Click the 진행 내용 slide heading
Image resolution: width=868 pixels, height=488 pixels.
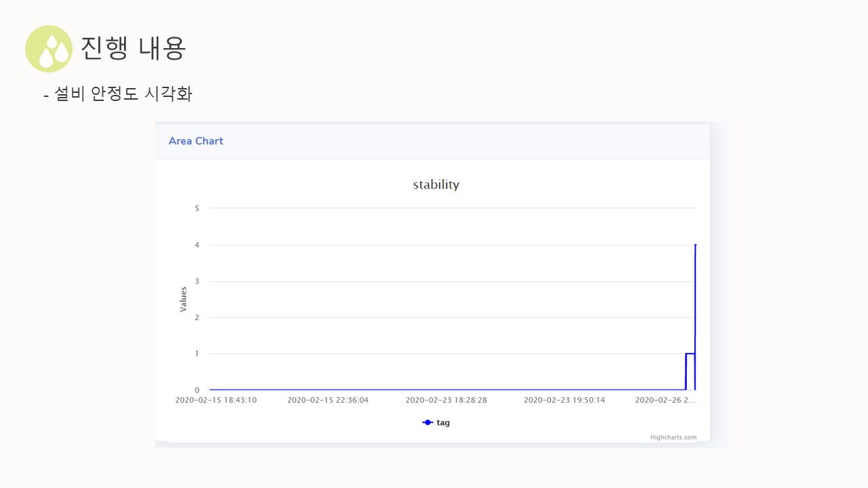coord(133,48)
